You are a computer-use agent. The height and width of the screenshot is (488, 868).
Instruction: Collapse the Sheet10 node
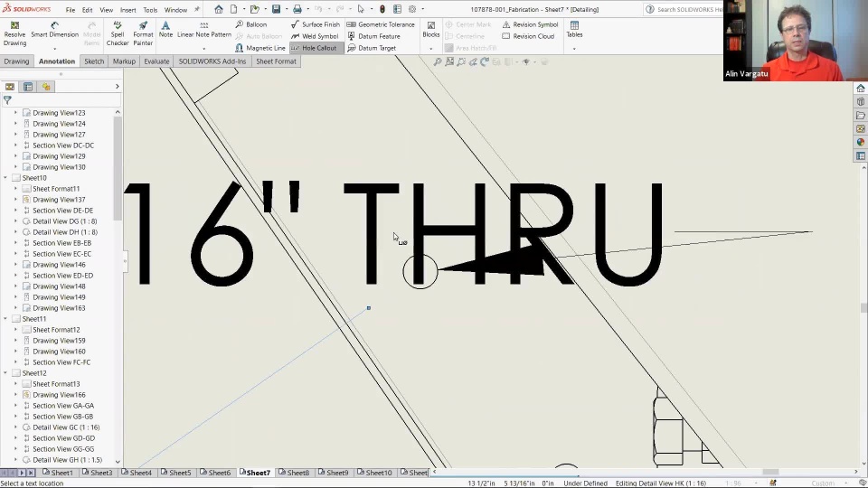coord(5,178)
